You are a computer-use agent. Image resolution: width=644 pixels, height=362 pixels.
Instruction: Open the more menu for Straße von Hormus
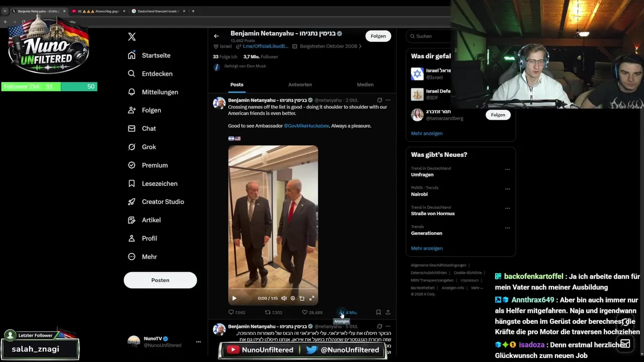(x=507, y=208)
